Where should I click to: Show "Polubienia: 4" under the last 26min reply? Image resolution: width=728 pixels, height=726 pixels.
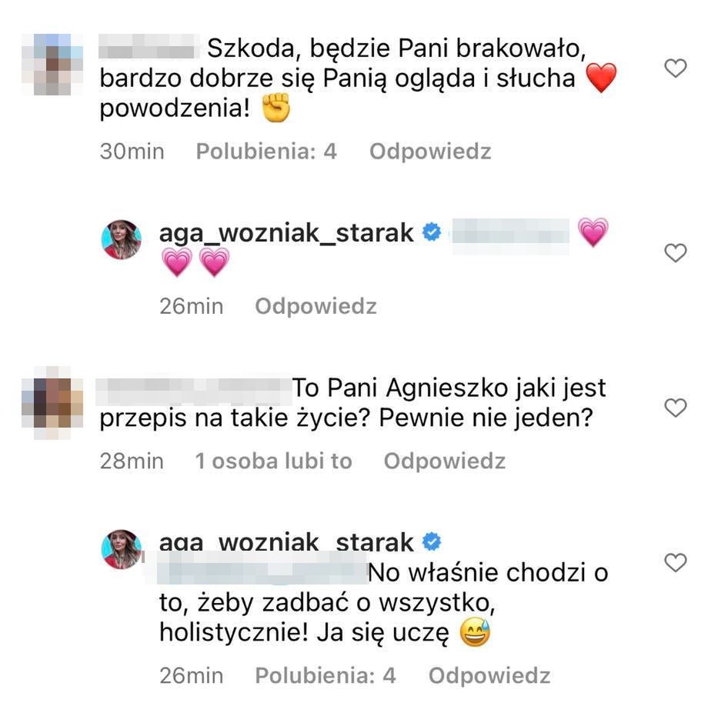tap(325, 676)
